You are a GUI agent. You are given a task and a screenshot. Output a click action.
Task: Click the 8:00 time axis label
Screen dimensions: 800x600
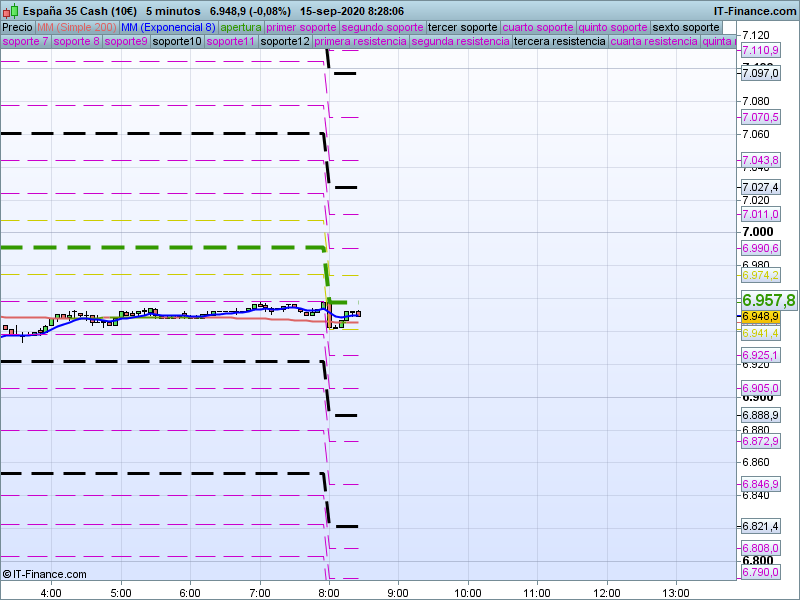pyautogui.click(x=329, y=591)
